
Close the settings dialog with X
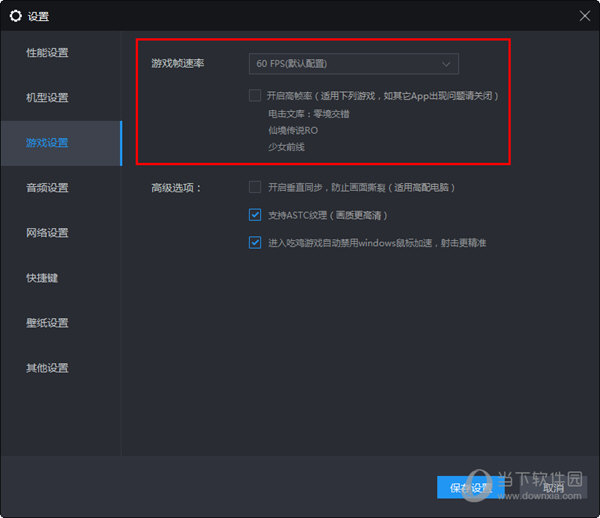pyautogui.click(x=585, y=16)
